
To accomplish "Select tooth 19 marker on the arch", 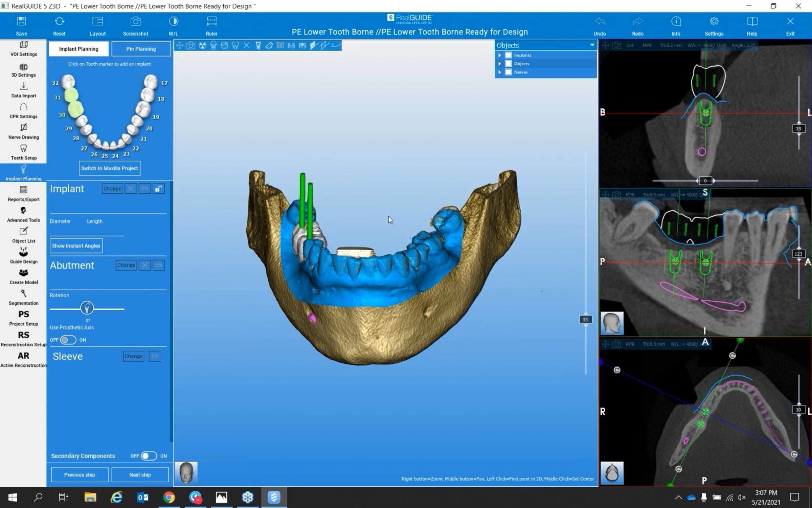I will [143, 109].
